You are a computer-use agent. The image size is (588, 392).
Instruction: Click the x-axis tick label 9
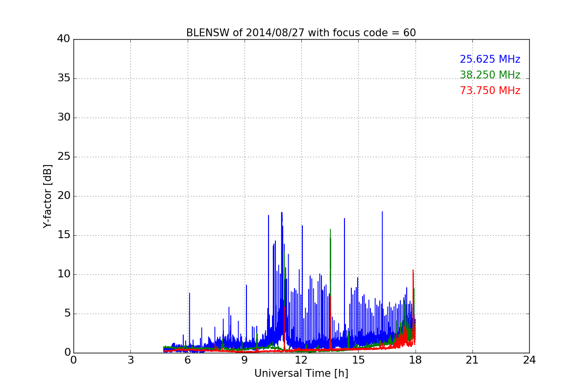pyautogui.click(x=244, y=360)
